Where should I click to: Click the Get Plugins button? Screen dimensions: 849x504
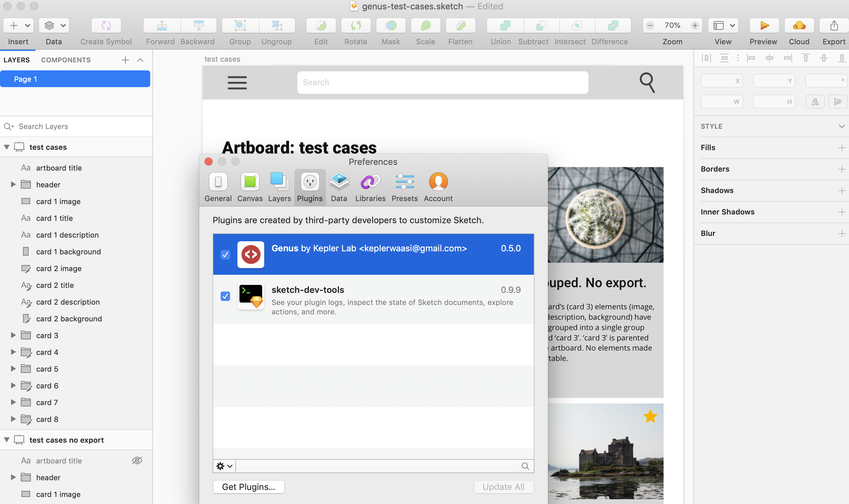click(x=248, y=487)
